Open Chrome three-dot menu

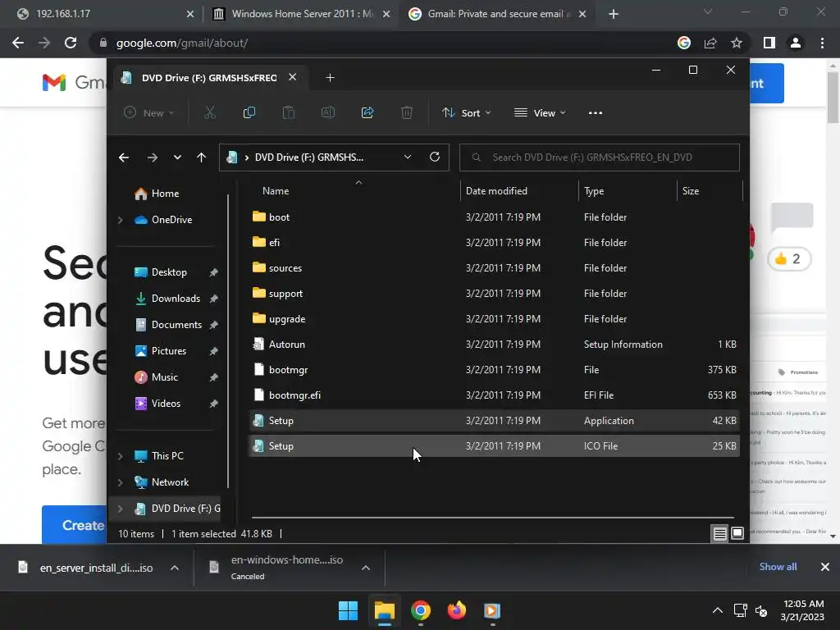(822, 43)
